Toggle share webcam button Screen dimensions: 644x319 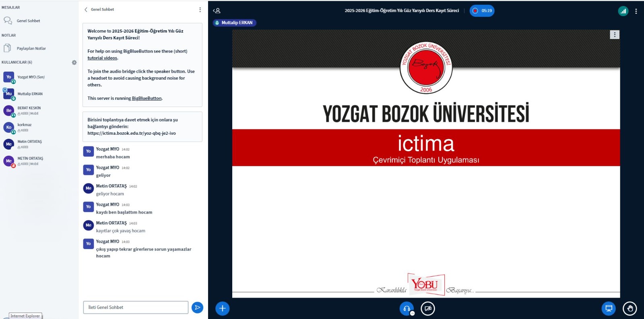428,309
